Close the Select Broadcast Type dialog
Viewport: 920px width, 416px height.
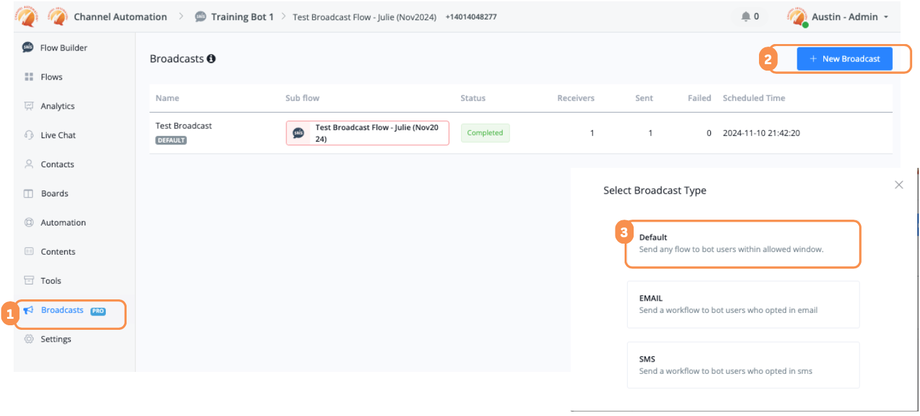click(899, 185)
